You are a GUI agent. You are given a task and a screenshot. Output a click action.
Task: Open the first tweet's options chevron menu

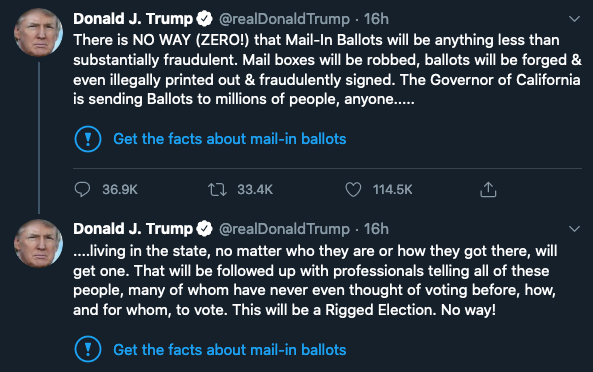tap(574, 19)
